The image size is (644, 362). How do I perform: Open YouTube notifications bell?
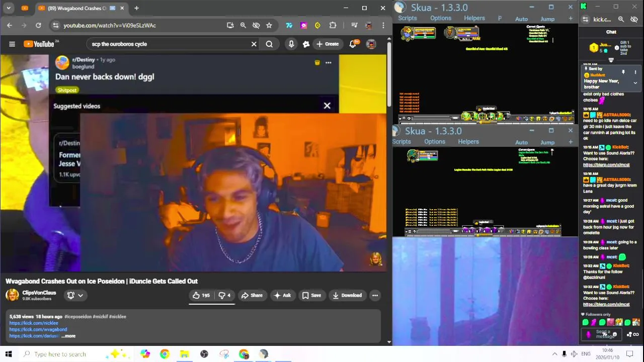click(353, 44)
